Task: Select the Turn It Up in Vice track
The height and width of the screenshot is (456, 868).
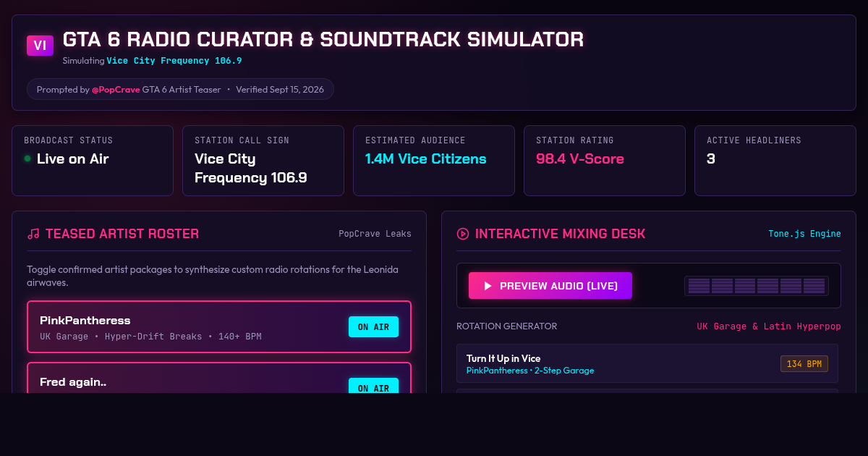Action: pos(647,363)
